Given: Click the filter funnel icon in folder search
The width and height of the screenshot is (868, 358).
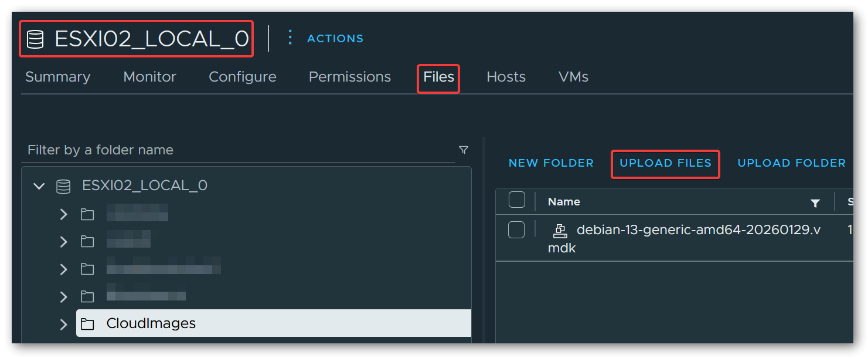Looking at the screenshot, I should point(463,150).
